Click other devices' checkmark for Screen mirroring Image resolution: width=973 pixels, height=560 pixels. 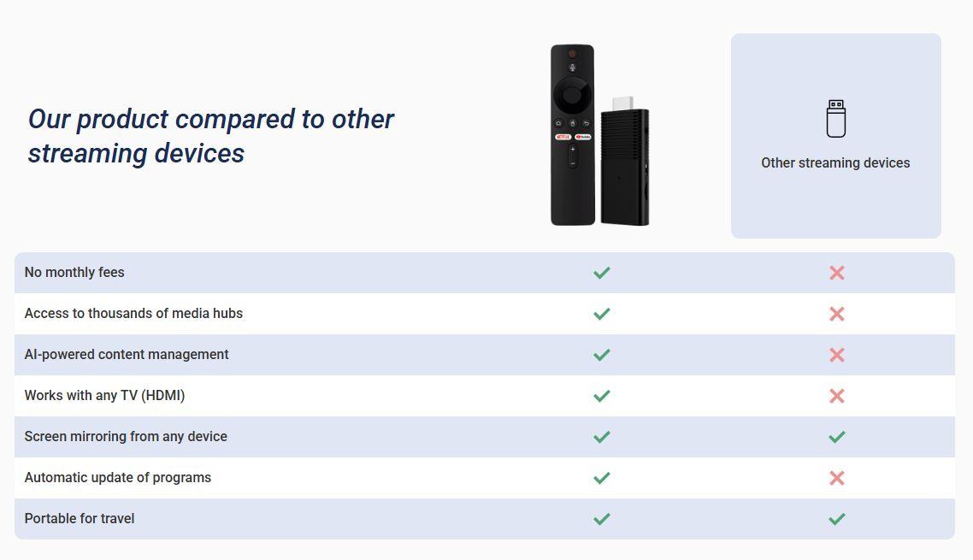coord(836,436)
